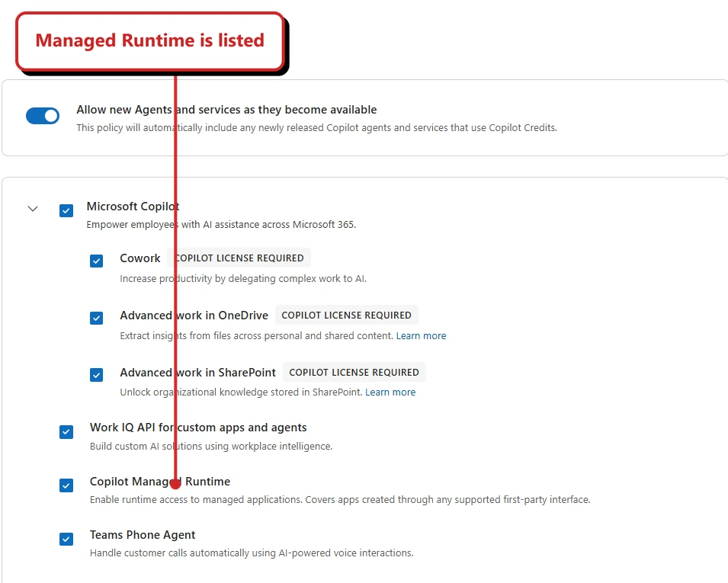Uncheck Advanced work in SharePoint checkbox
The height and width of the screenshot is (583, 728).
point(97,375)
